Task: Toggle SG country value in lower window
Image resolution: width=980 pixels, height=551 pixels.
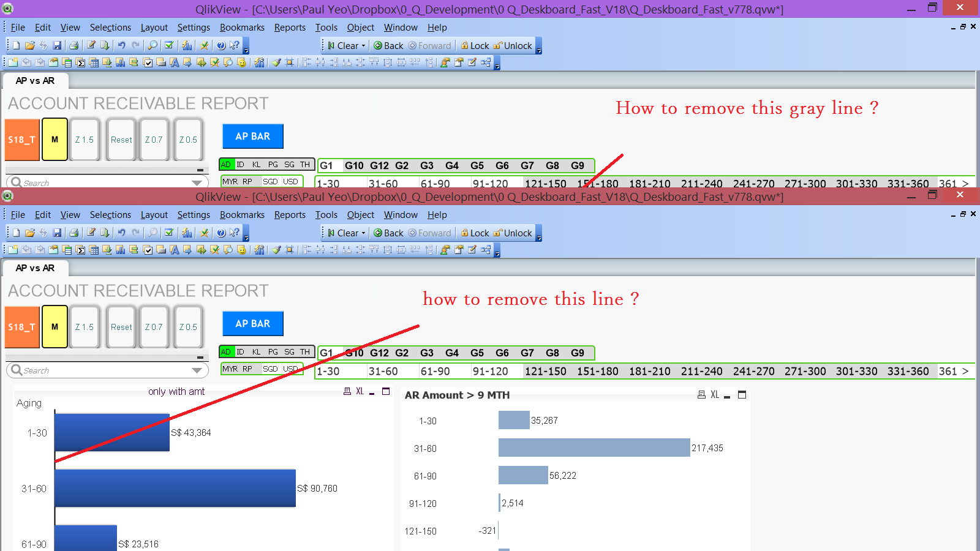Action: (289, 352)
